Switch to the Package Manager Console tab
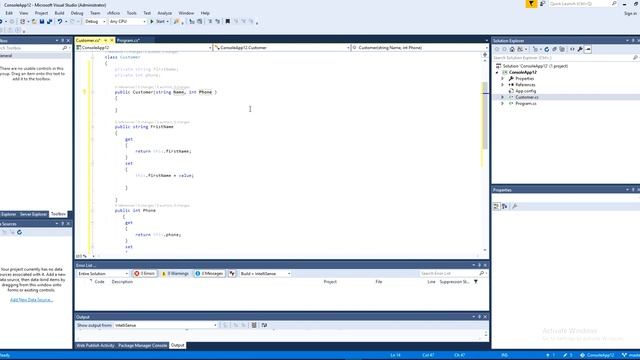The height and width of the screenshot is (360, 640). point(142,345)
